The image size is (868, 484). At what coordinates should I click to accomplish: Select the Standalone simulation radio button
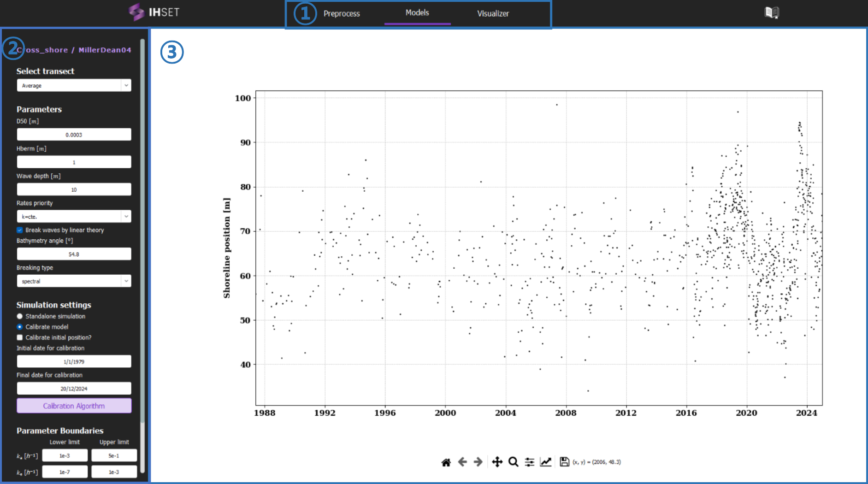click(x=20, y=316)
